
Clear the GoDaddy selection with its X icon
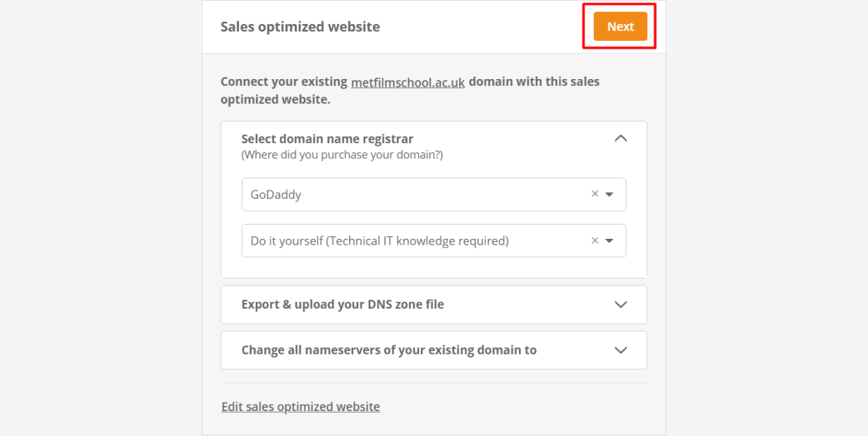click(595, 194)
